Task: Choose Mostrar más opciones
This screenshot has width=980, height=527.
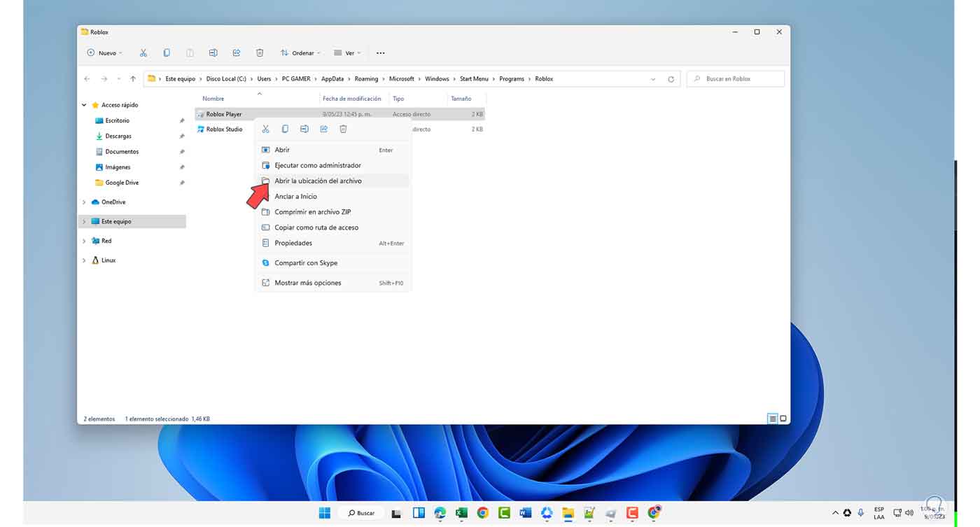Action: coord(333,283)
